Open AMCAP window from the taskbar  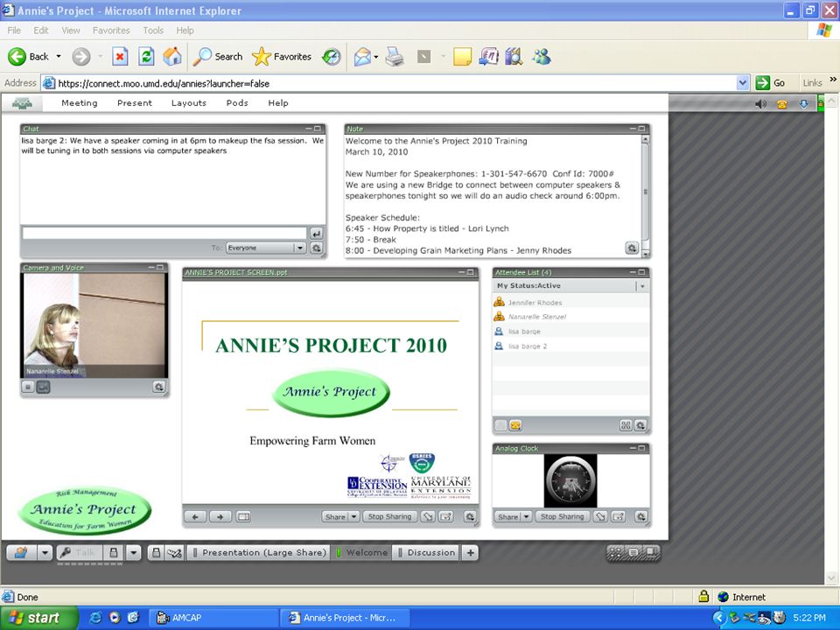213,618
